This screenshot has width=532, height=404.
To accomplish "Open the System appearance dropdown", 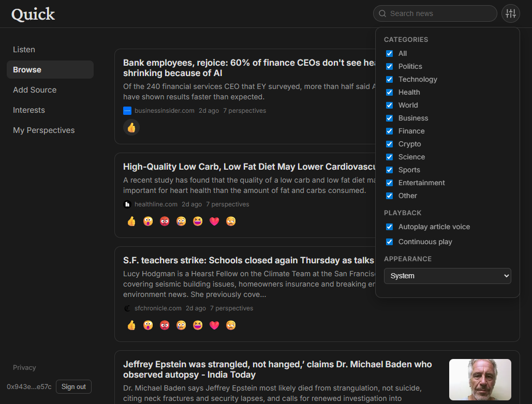I will [447, 276].
